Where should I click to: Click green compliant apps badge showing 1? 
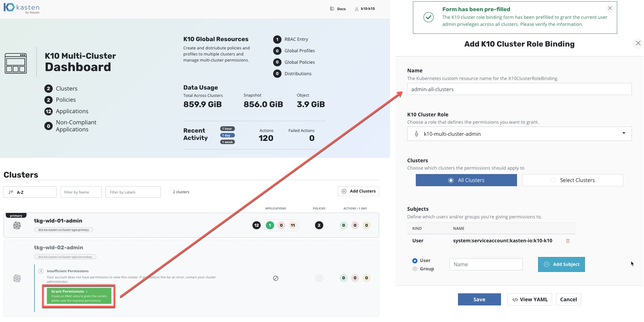tap(270, 225)
